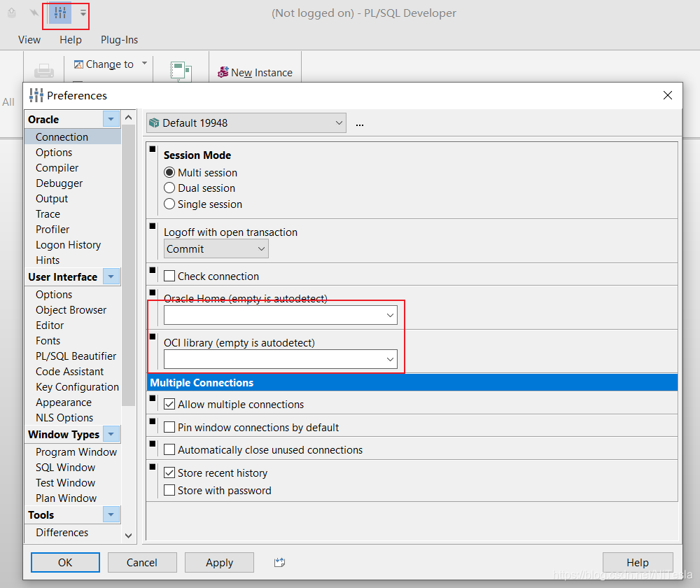Image resolution: width=700 pixels, height=588 pixels.
Task: Click the ellipsis button beside preference set
Action: click(360, 124)
